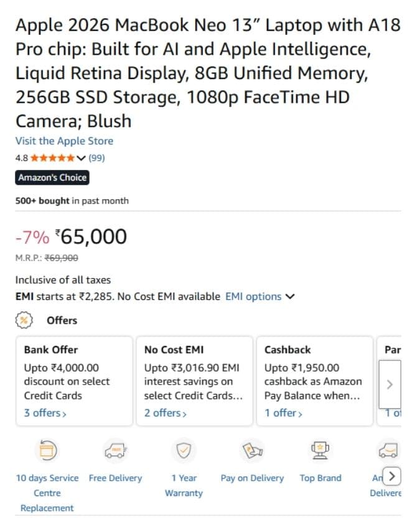Click the Amazon's Choice badge
This screenshot has height=529, width=420.
coord(52,177)
